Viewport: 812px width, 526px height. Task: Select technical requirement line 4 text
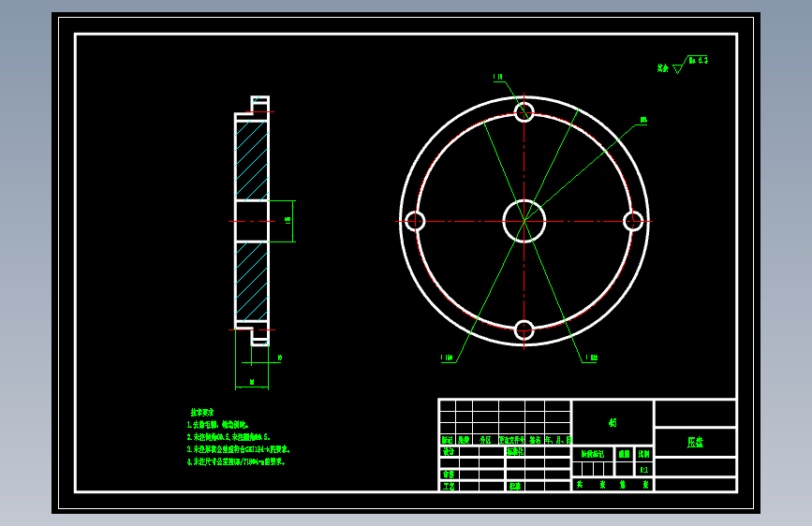236,461
